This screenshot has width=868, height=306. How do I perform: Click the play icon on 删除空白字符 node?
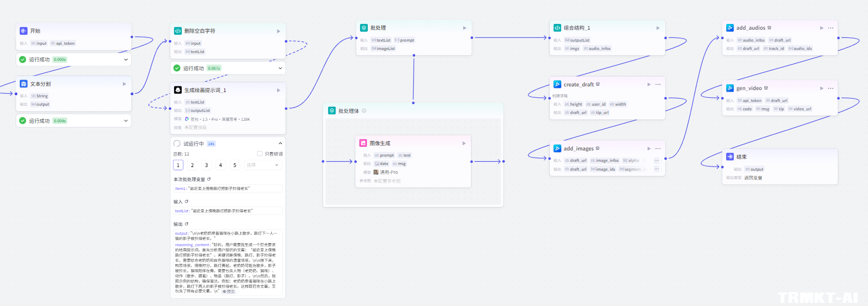click(x=279, y=31)
